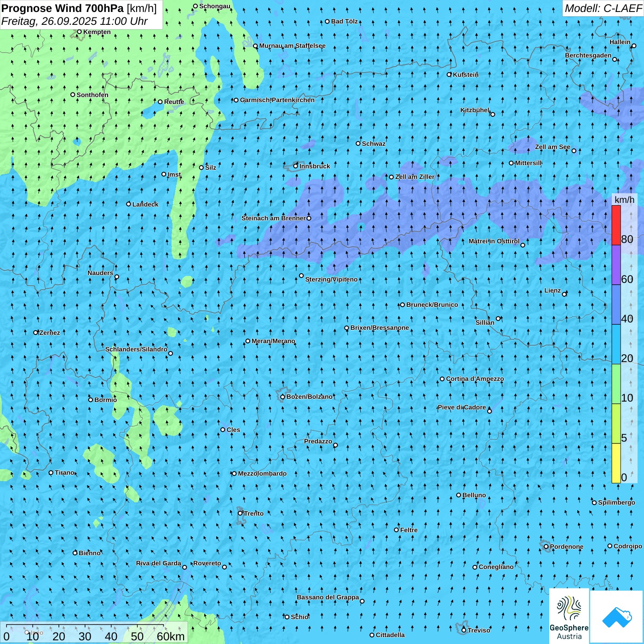Select the "Bormio" label
This screenshot has width=644, height=644.
click(x=105, y=400)
